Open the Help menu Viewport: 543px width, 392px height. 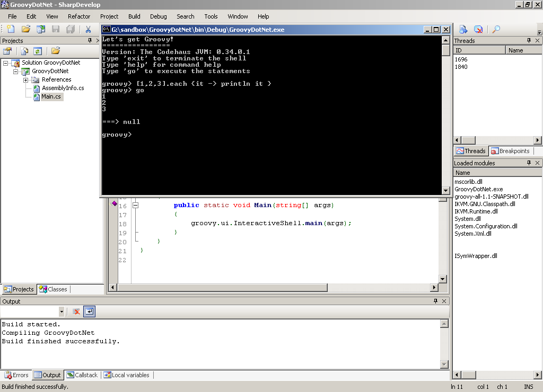tap(263, 16)
